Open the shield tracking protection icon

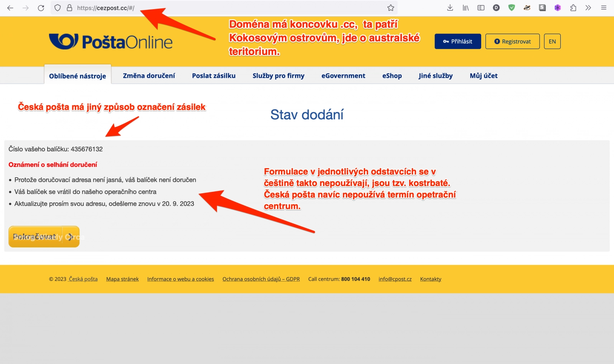[58, 8]
